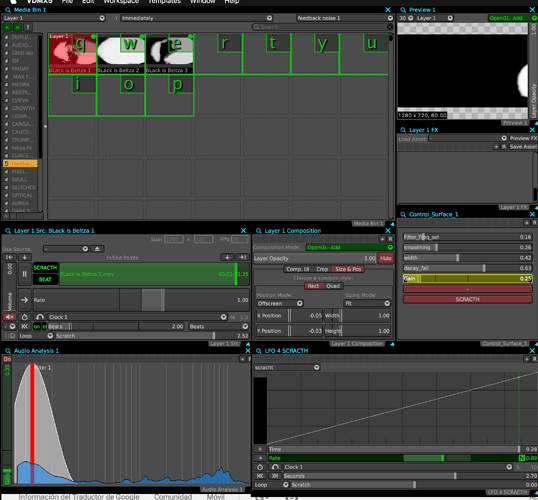Click the plus icon in Layer 1 FX panel
The height and width of the screenshot is (500, 538).
point(496,147)
